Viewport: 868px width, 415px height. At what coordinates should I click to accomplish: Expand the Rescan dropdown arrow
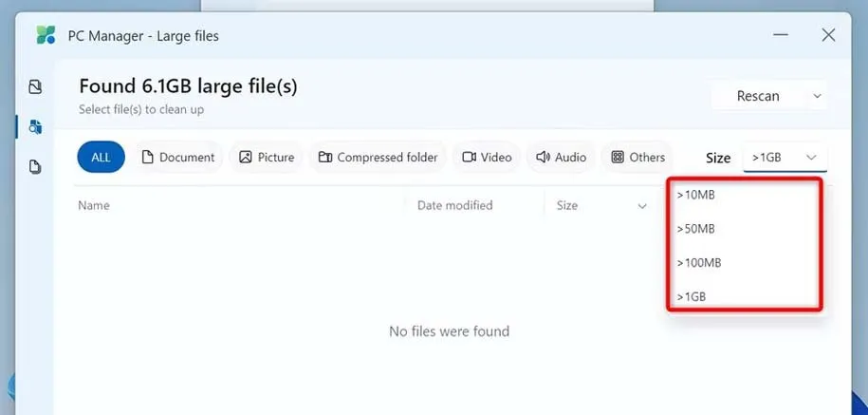pos(817,96)
